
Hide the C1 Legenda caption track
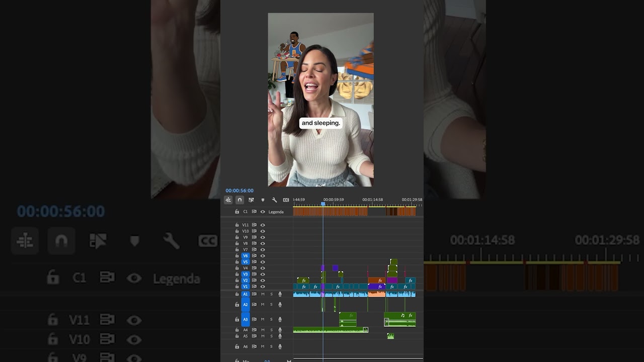(x=263, y=212)
